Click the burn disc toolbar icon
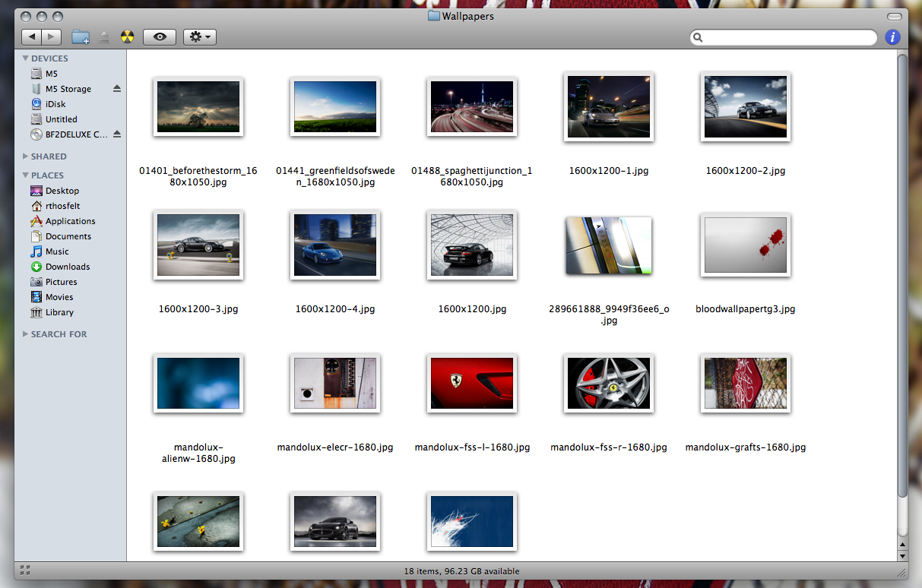 126,36
